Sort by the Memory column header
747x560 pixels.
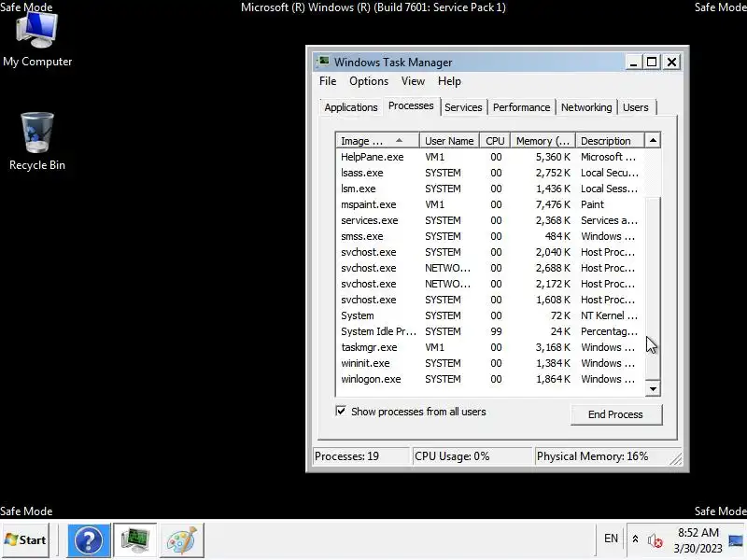543,141
